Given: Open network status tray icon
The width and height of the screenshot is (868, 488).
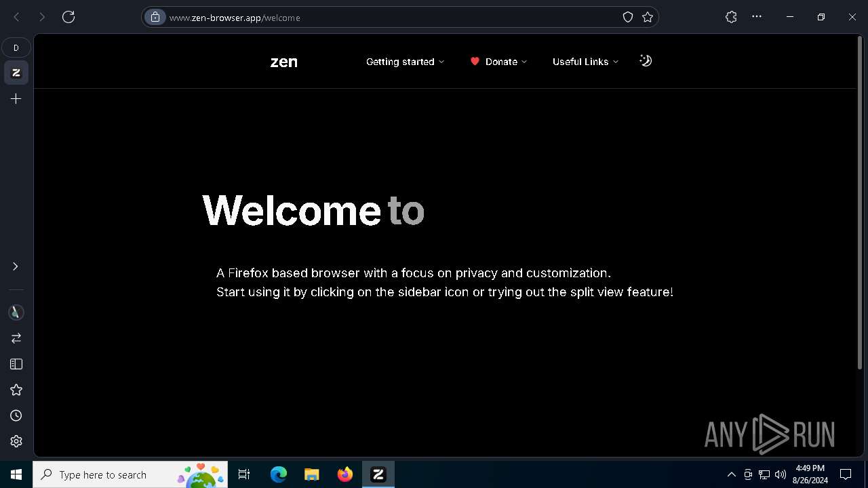Looking at the screenshot, I should click(x=764, y=474).
